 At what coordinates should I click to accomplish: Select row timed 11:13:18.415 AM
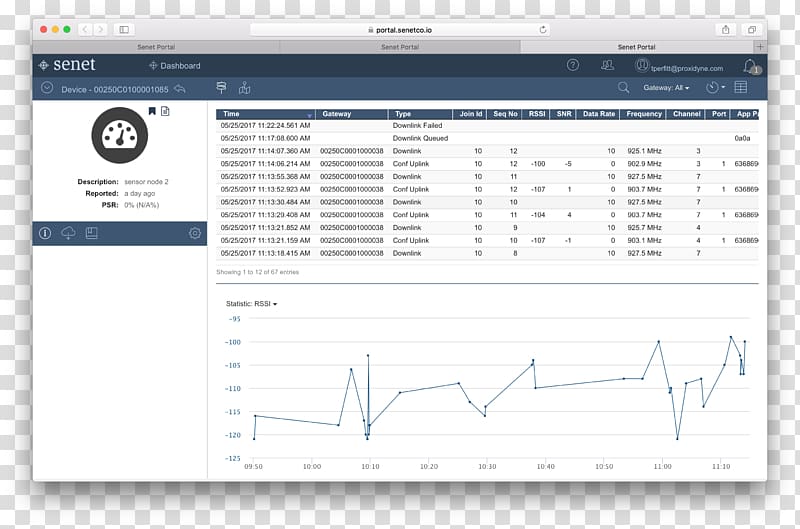point(487,253)
